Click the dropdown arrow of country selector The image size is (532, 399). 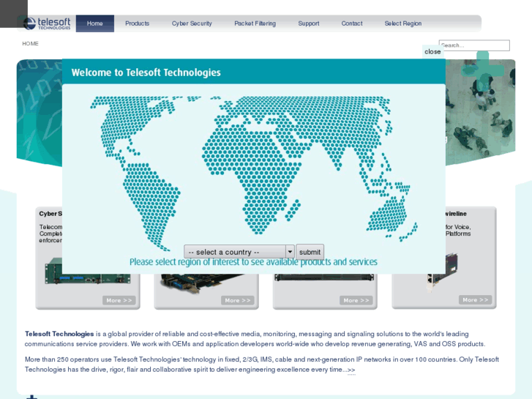coord(290,252)
